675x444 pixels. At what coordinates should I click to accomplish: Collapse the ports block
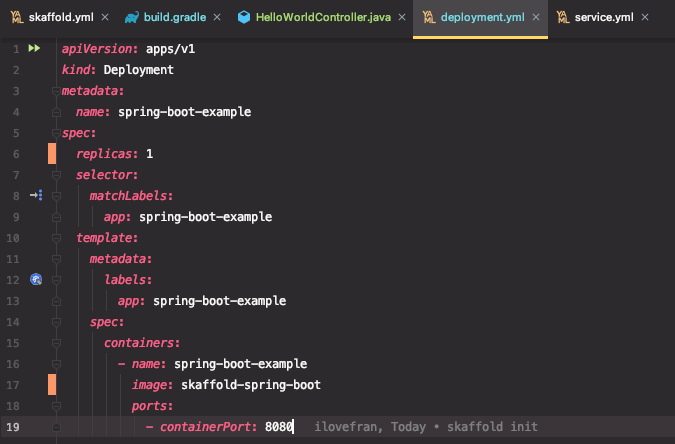(56, 406)
